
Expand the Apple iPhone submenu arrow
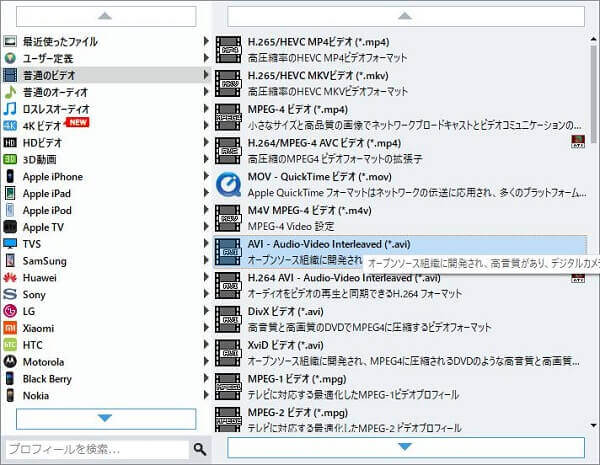206,176
